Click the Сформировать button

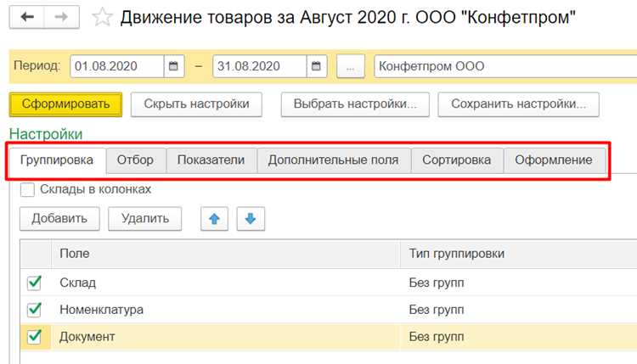coord(65,104)
